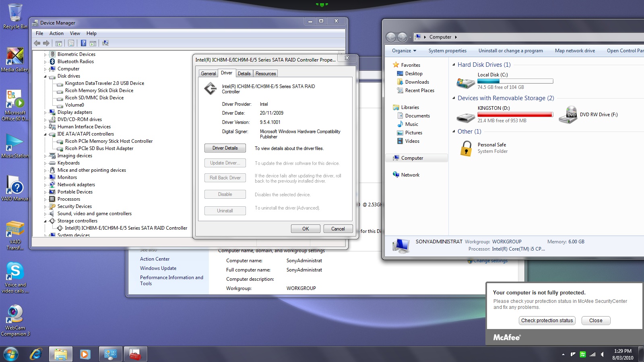Click Close in the McAfee notification
The image size is (644, 362).
pos(596,321)
